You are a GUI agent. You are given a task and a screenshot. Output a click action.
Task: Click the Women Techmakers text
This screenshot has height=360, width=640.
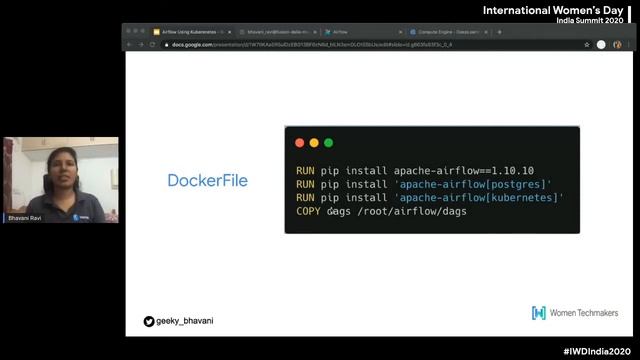pos(584,313)
